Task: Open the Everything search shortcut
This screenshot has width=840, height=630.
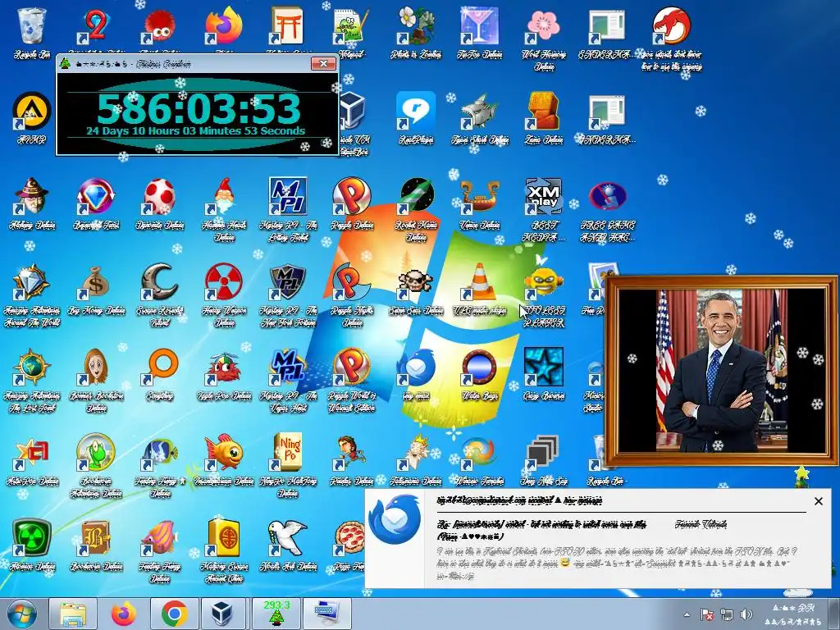Action: tap(160, 367)
